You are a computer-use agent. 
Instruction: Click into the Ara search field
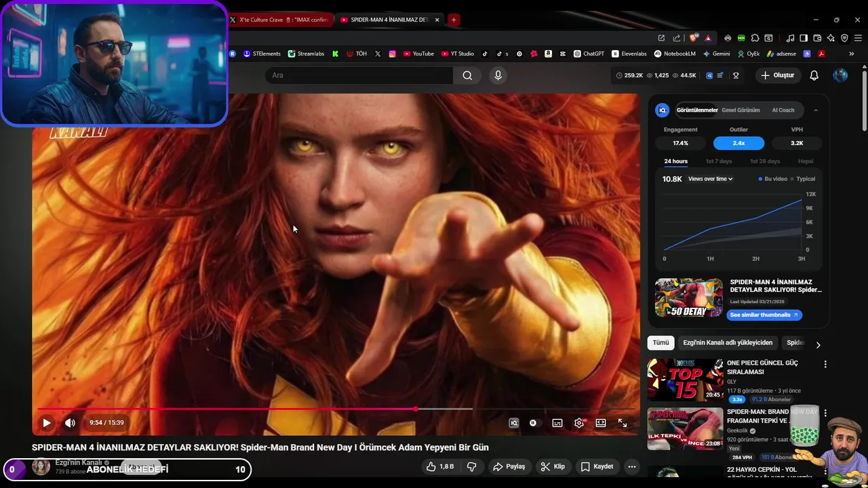coord(359,75)
